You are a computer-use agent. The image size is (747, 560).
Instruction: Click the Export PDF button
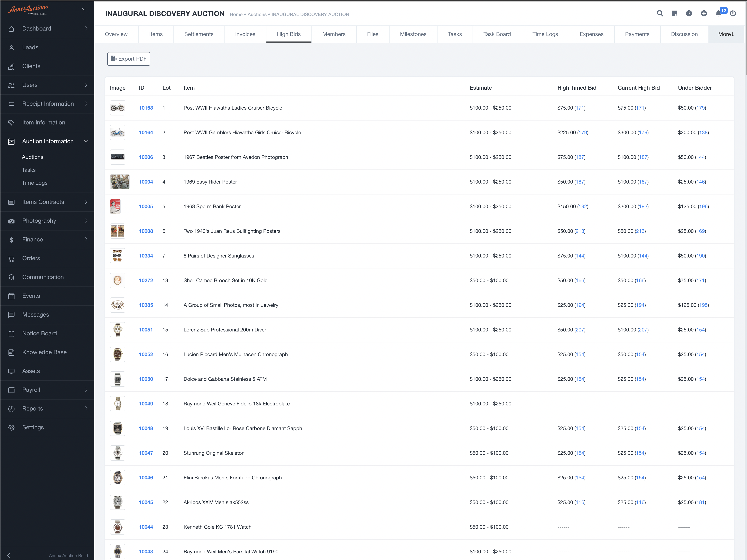(x=129, y=59)
